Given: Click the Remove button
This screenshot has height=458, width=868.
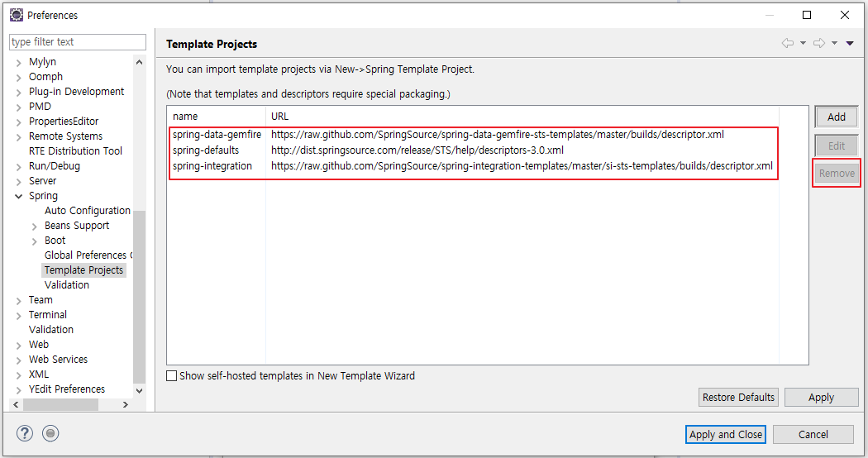Looking at the screenshot, I should 837,174.
